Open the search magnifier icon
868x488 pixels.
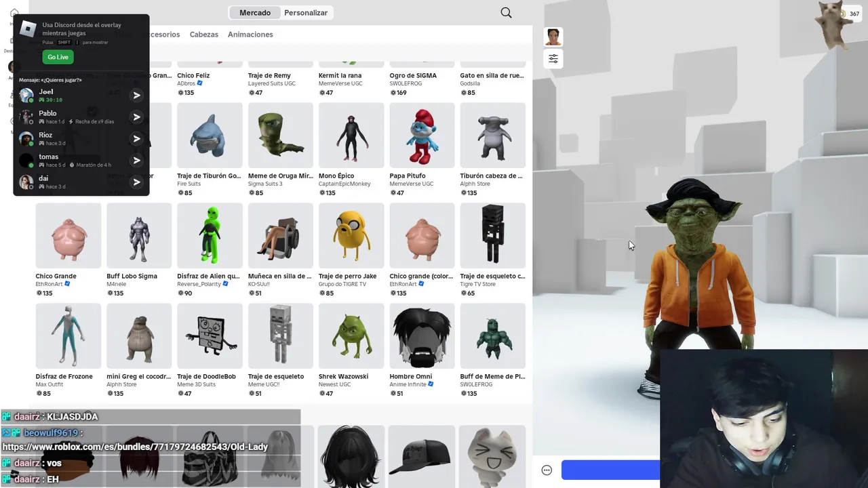tap(506, 12)
